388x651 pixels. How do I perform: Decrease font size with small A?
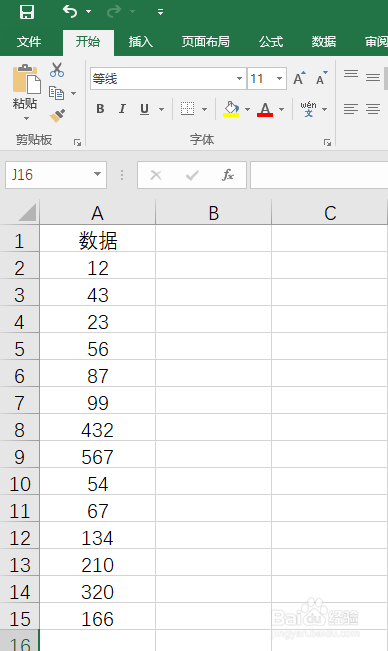tap(322, 78)
